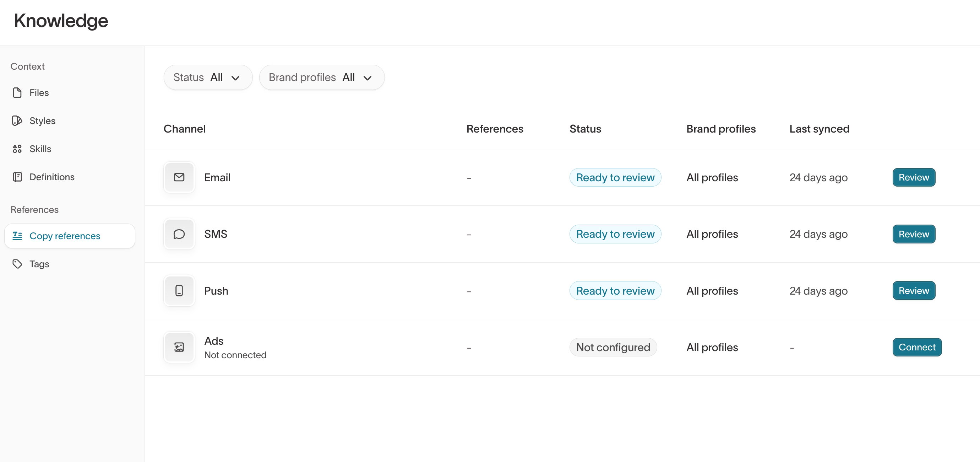This screenshot has height=462, width=980.
Task: Click 24 days ago in SMS row
Action: (x=818, y=234)
